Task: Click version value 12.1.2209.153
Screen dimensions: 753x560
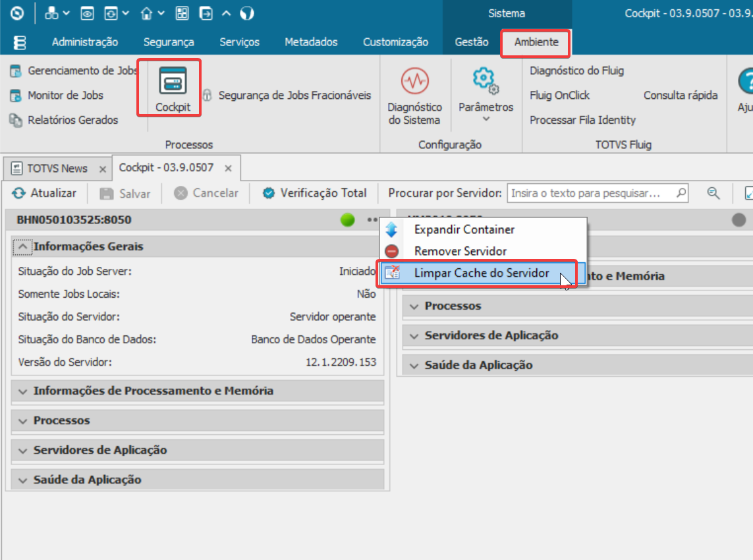Action: pyautogui.click(x=341, y=362)
